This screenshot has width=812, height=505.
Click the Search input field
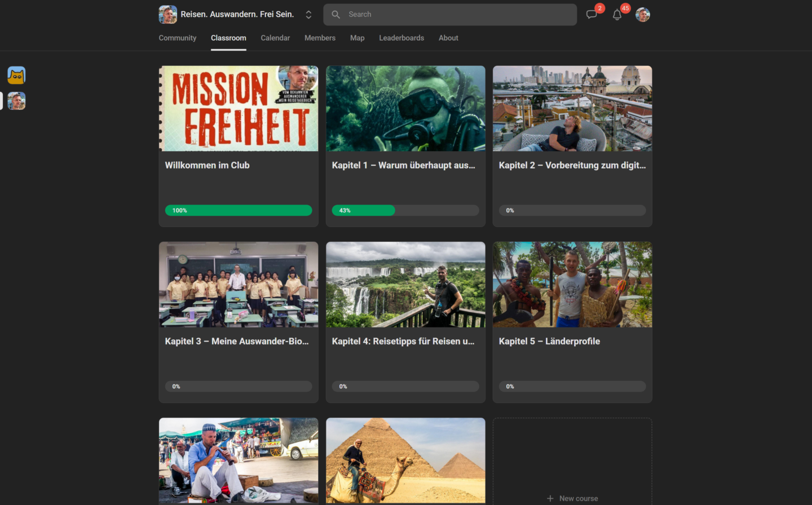click(x=450, y=15)
